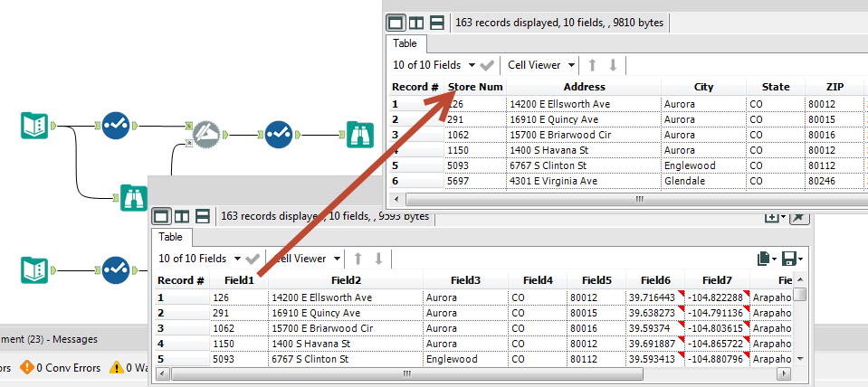Select Record # 3 row header in upper table

pyautogui.click(x=417, y=135)
